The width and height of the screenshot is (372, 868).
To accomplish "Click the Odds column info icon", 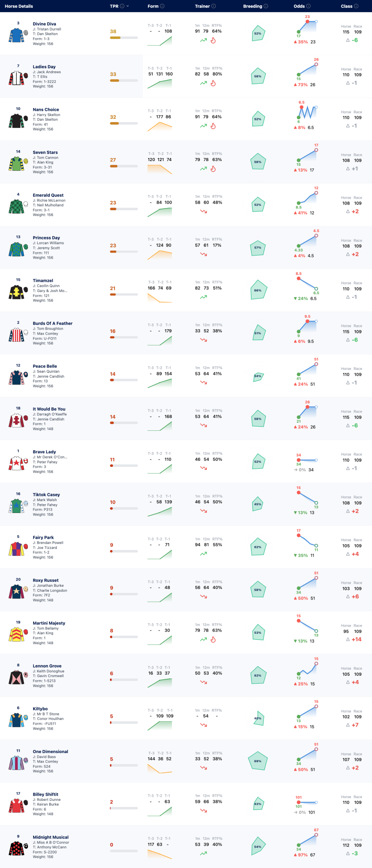I will tap(308, 6).
